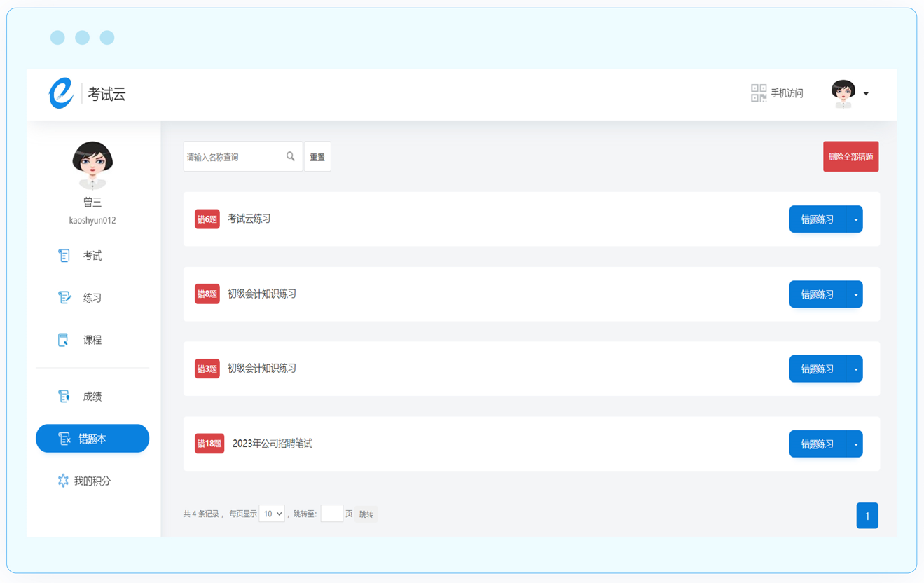This screenshot has height=583, width=924.
Task: Click the page number jump input box
Action: 331,514
